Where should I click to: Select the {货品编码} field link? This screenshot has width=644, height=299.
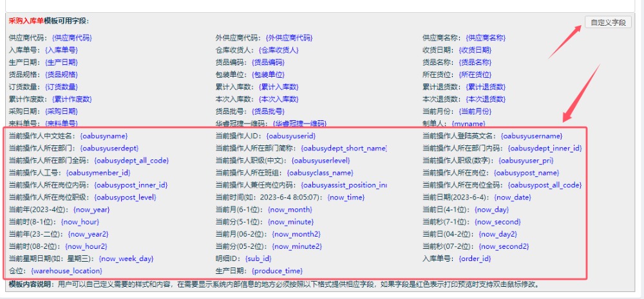[x=267, y=62]
